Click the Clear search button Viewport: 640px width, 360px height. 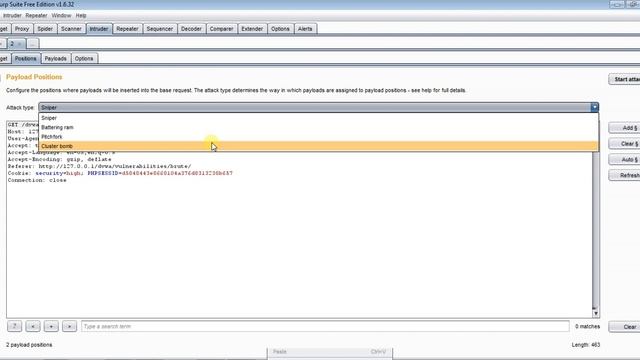point(624,327)
